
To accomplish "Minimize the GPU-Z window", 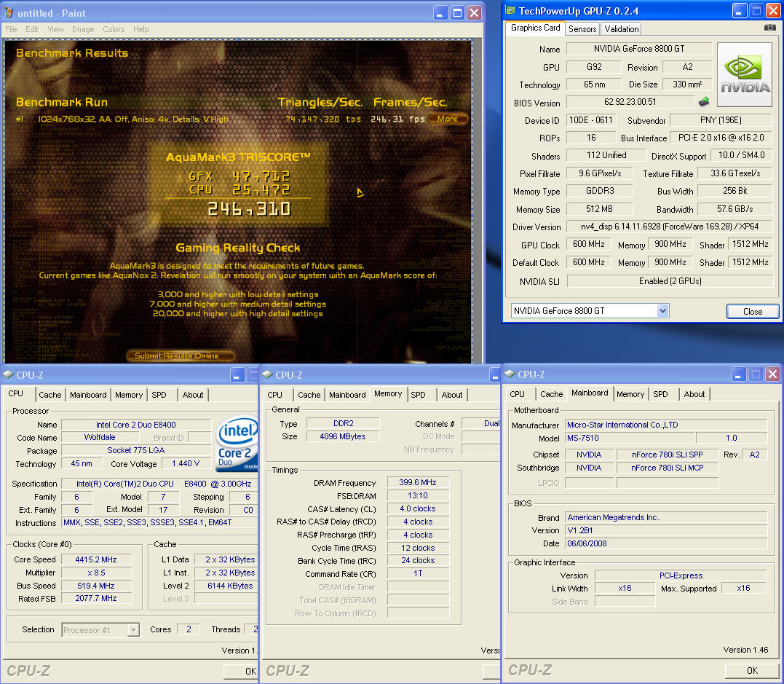I will point(740,10).
